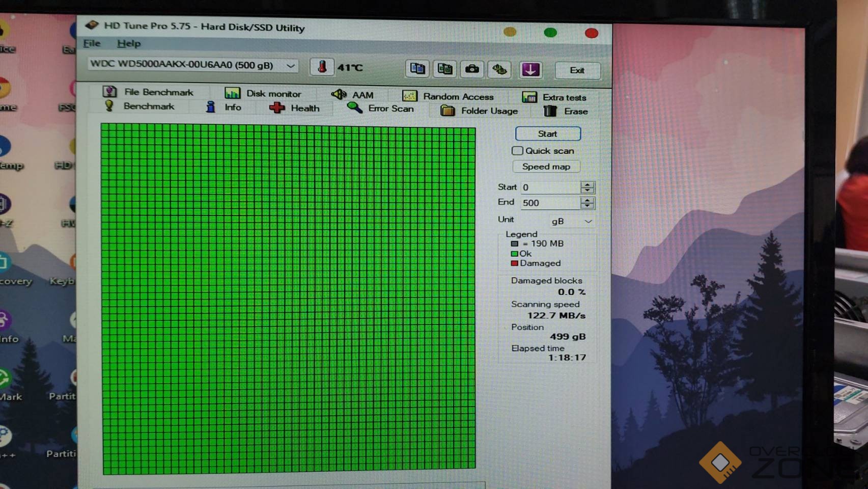868x489 pixels.
Task: Click the 1:18:17 elapsed time value
Action: point(567,358)
